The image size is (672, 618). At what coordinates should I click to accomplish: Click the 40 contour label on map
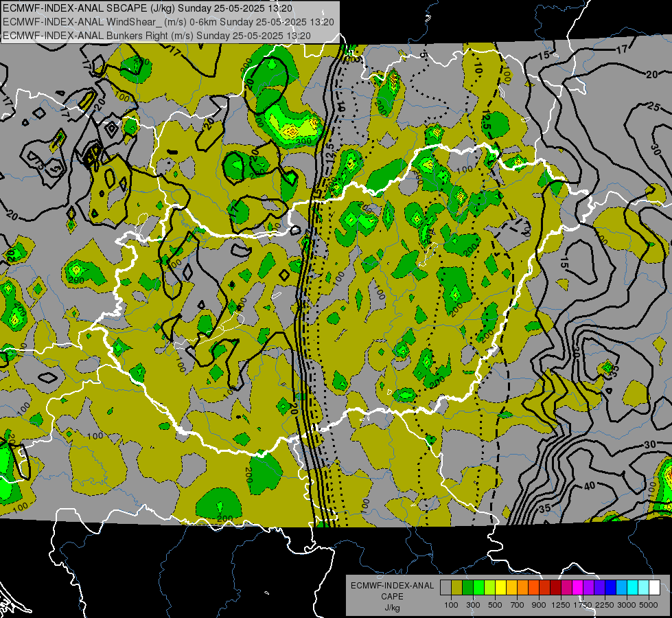tap(590, 485)
